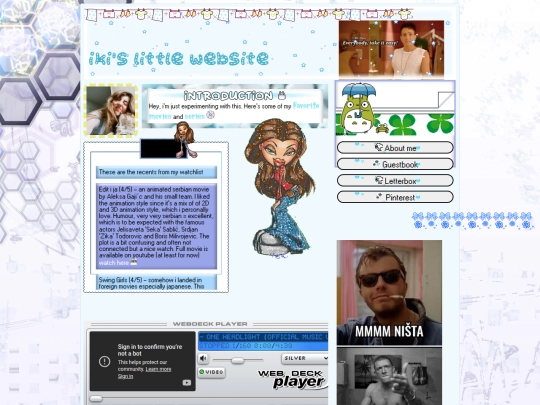Screen dimensions: 540x405
Task: Click the profile selfie photo
Action: (x=111, y=111)
